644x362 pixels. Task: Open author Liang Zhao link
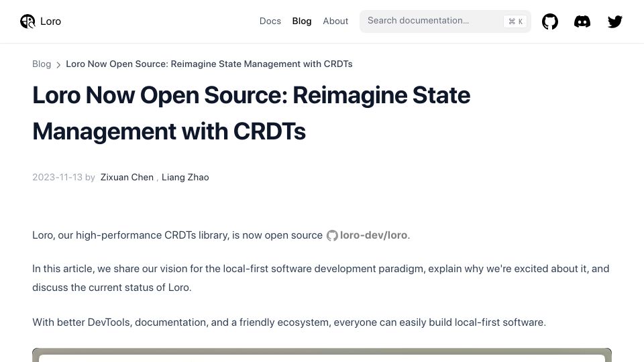click(x=185, y=177)
